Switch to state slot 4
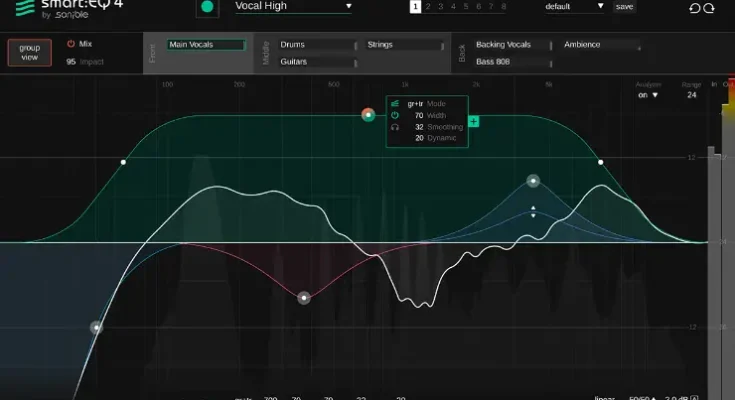This screenshot has width=735, height=400. pos(452,7)
